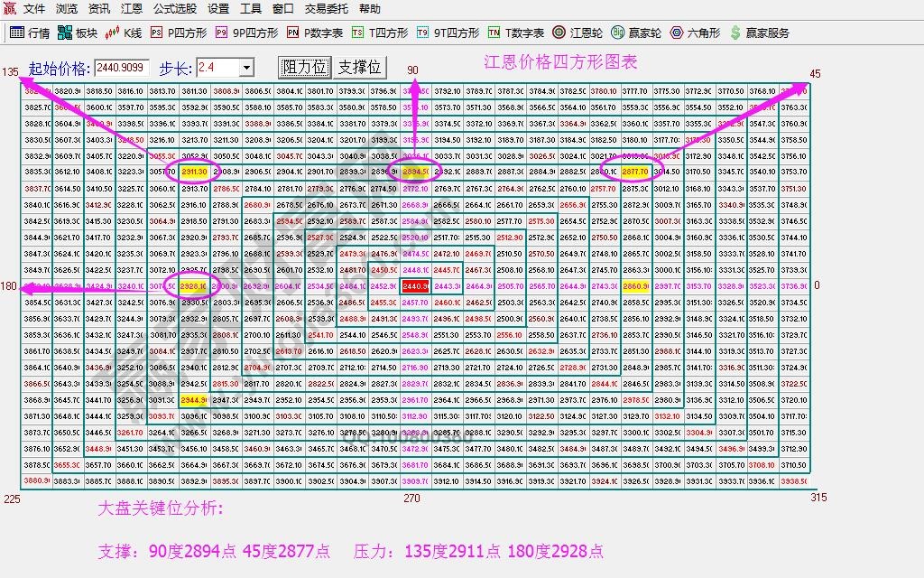Open the T数字表 number table

tap(515, 33)
